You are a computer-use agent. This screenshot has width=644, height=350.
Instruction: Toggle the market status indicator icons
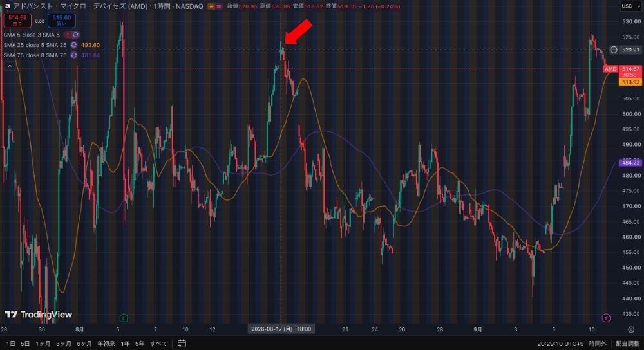(215, 6)
